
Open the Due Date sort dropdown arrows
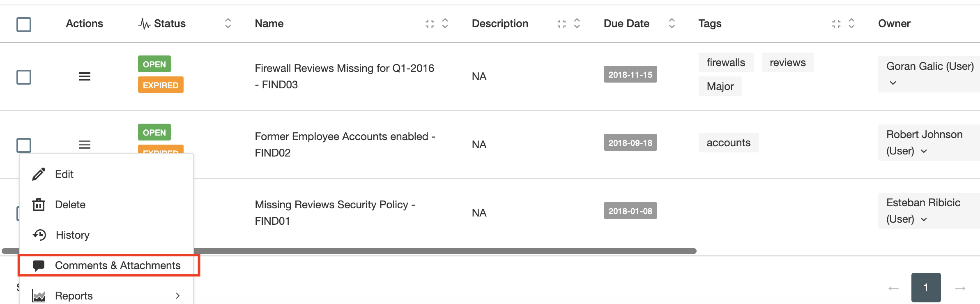coord(671,23)
